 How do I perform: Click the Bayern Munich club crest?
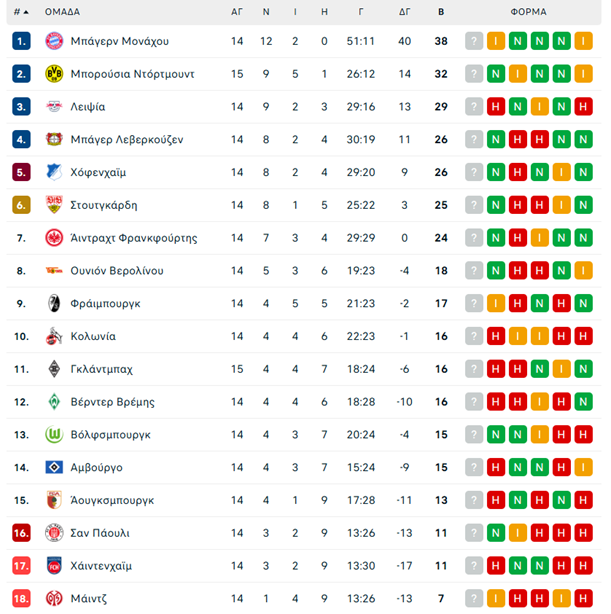coord(54,41)
